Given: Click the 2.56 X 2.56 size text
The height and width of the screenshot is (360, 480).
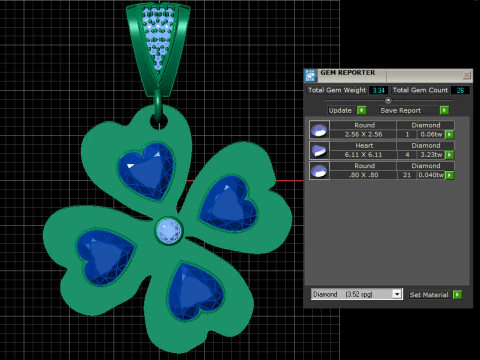Looking at the screenshot, I should point(363,134).
